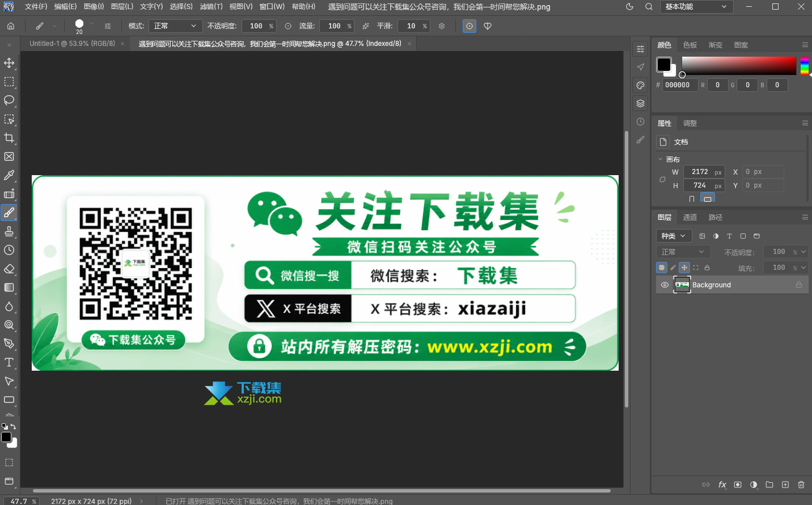Toggle lock image pixels brush icon
Image resolution: width=812 pixels, height=505 pixels.
[x=673, y=268]
